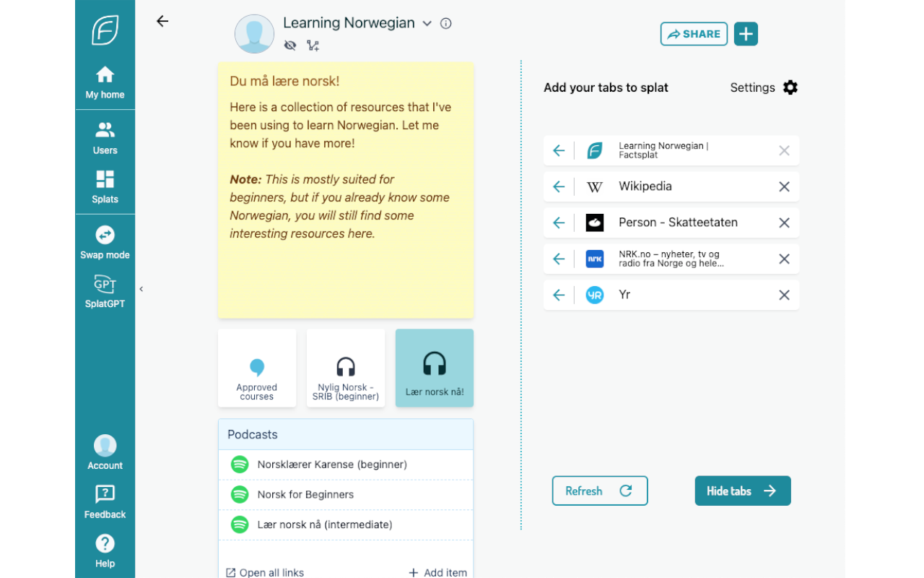The width and height of the screenshot is (924, 578).
Task: Open the Feedback icon
Action: point(105,499)
